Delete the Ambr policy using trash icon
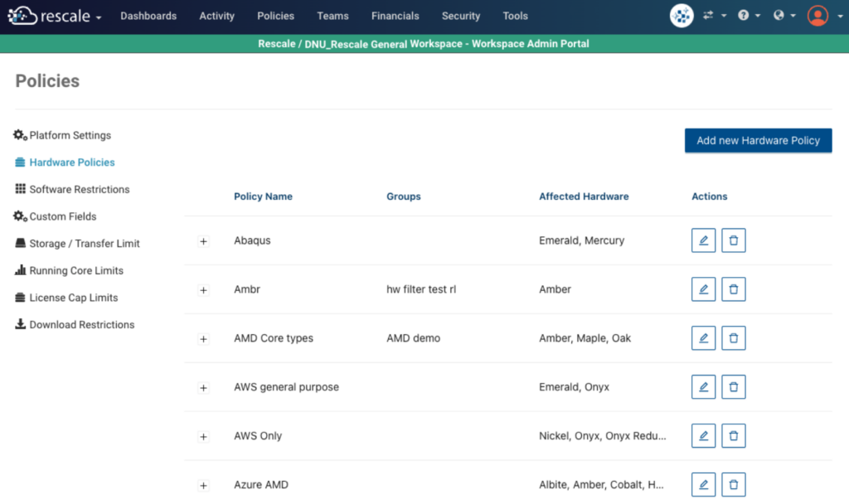 (x=734, y=289)
